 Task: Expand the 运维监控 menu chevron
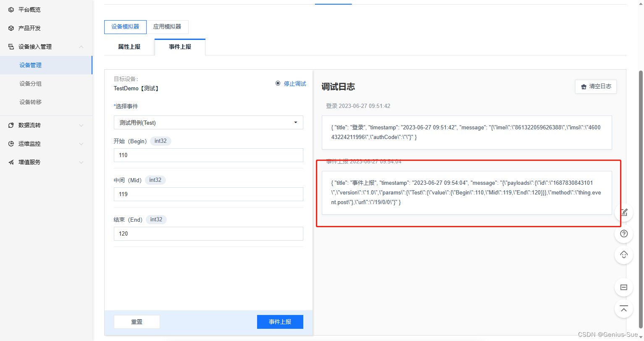pos(81,144)
